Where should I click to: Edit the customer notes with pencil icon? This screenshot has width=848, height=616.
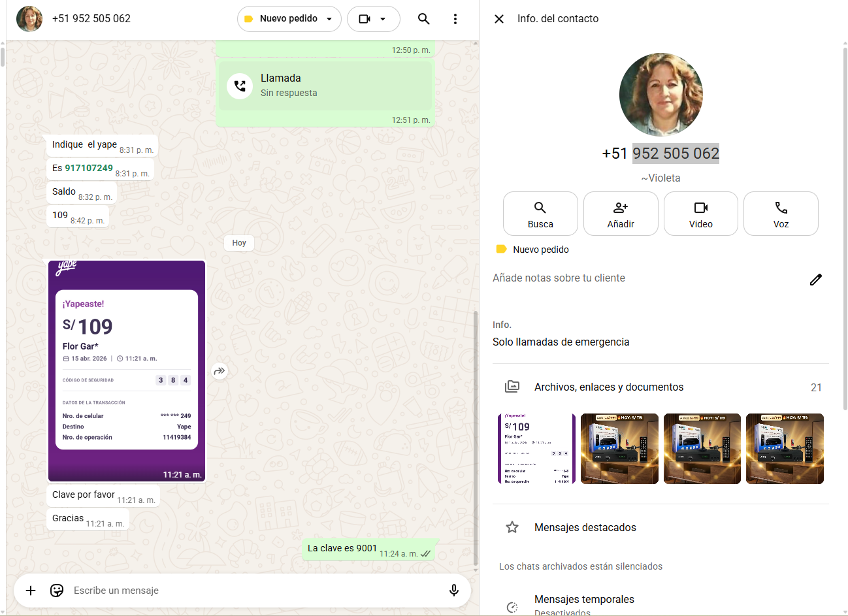815,280
